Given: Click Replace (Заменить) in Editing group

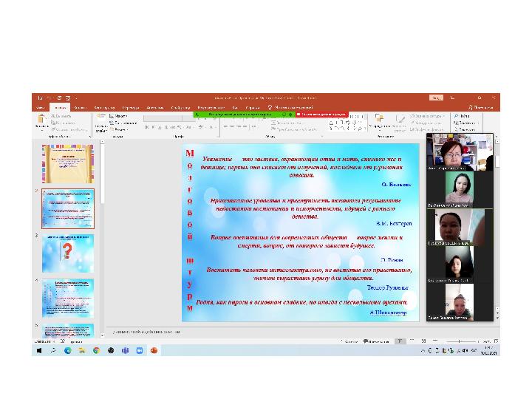Looking at the screenshot, I should 466,123.
